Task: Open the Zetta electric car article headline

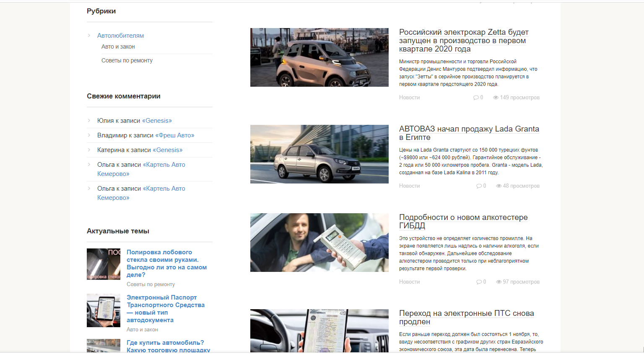Action: (463, 41)
